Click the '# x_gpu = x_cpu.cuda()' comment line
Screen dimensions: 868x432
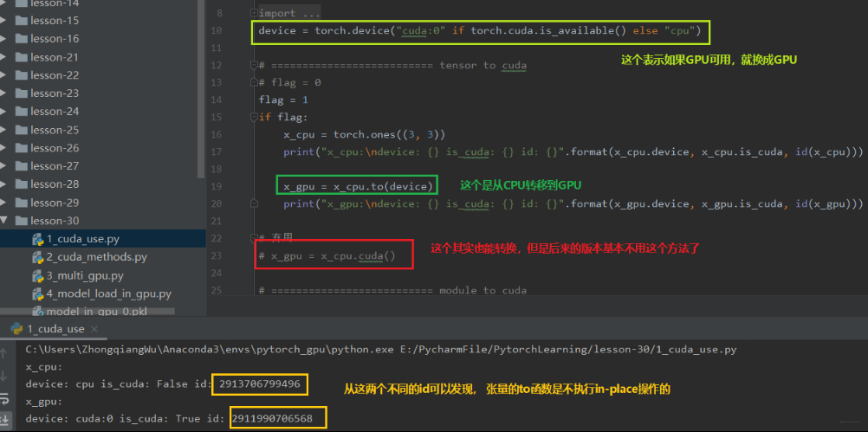[327, 256]
